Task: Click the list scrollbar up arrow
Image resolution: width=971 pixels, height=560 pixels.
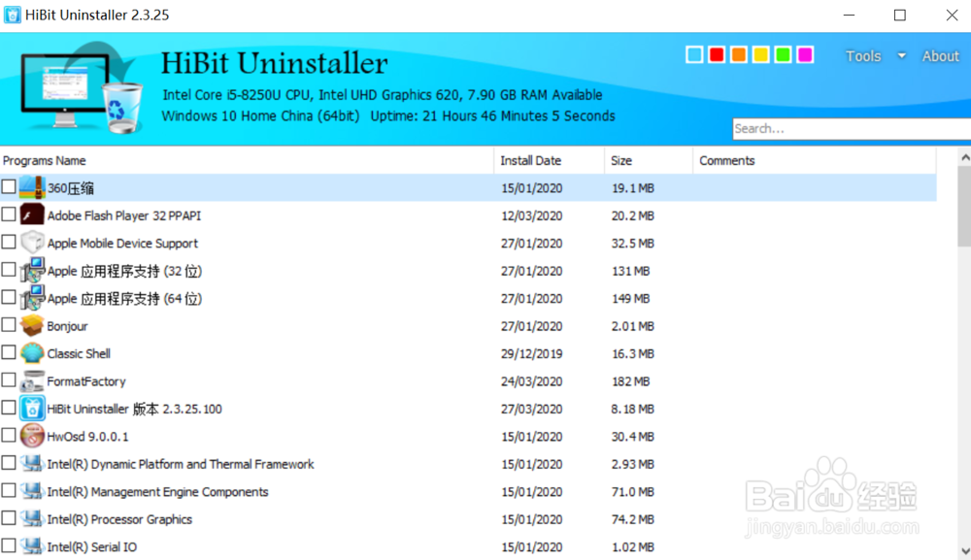Action: pyautogui.click(x=965, y=158)
